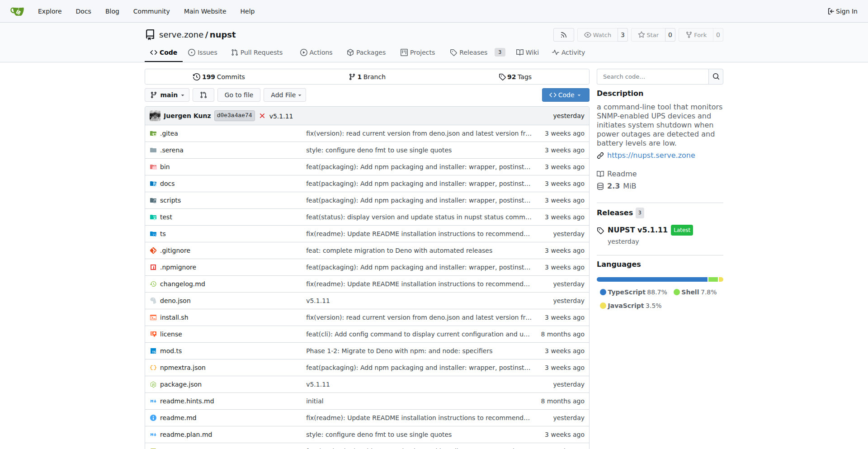Viewport: 868px width, 449px height.
Task: Switch to the Issues tab
Action: click(203, 52)
